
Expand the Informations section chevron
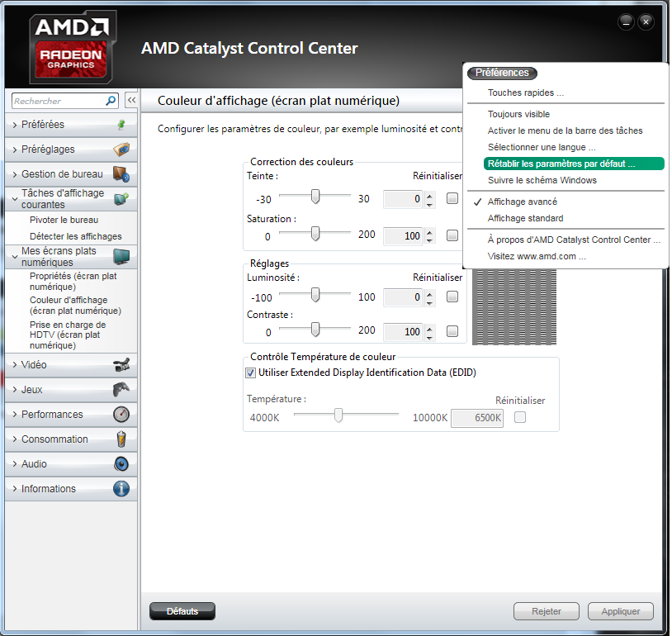[x=15, y=489]
